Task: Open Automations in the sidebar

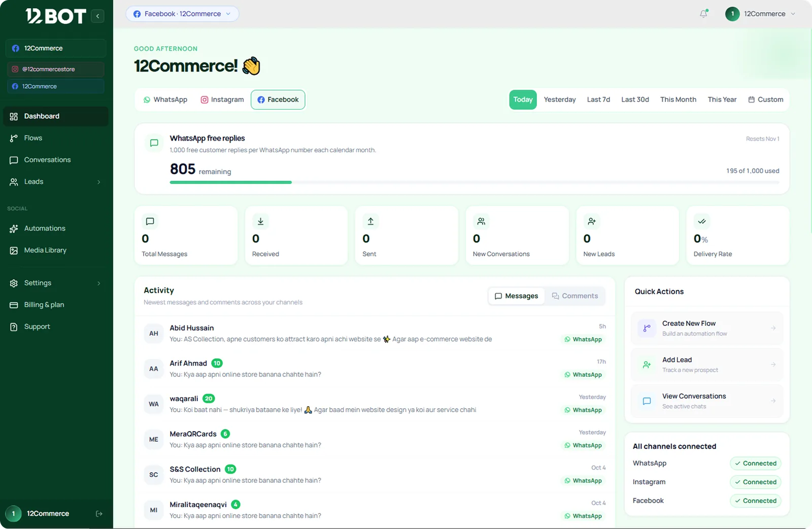Action: tap(56, 228)
